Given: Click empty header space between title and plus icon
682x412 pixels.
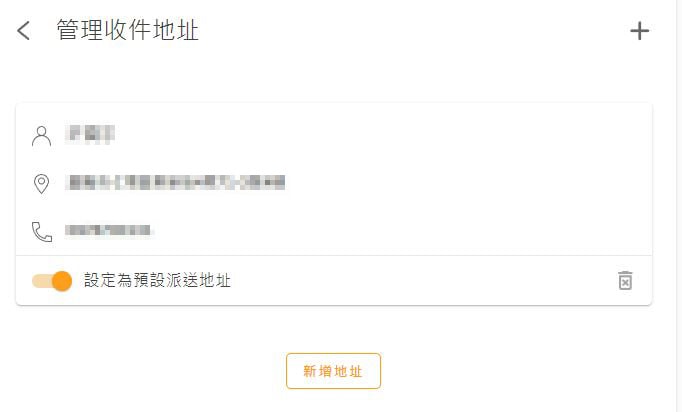Looking at the screenshot, I should tap(420, 31).
